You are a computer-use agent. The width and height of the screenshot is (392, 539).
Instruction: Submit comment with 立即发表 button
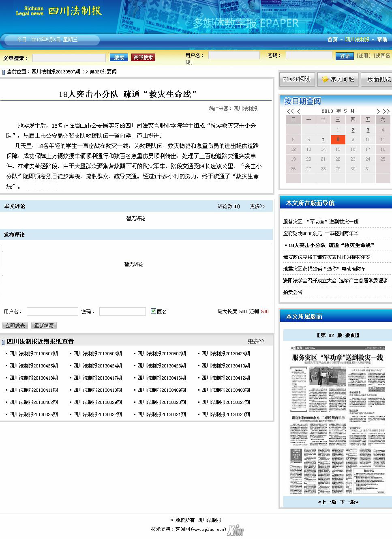coord(15,326)
